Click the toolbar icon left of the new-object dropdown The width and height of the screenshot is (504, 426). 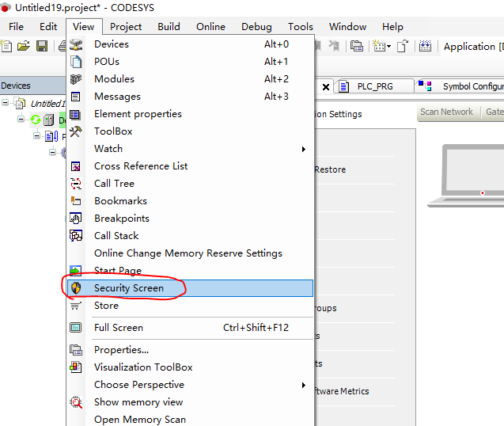coord(357,47)
